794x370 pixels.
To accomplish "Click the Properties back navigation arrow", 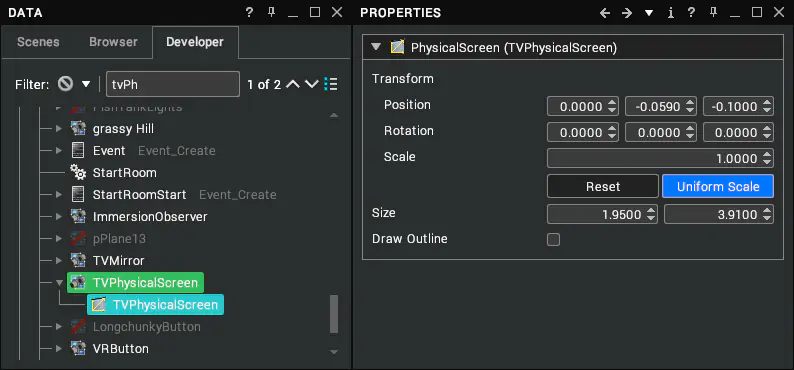I will point(605,13).
